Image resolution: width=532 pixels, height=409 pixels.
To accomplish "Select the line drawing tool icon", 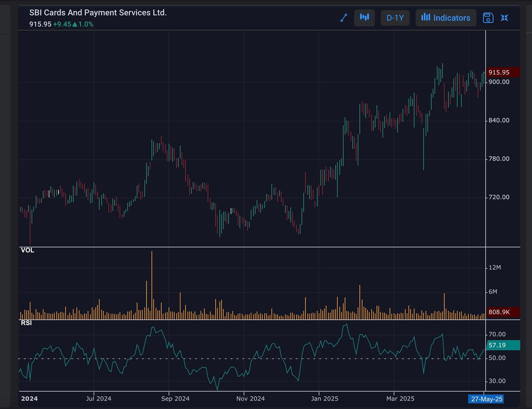I will pyautogui.click(x=344, y=18).
